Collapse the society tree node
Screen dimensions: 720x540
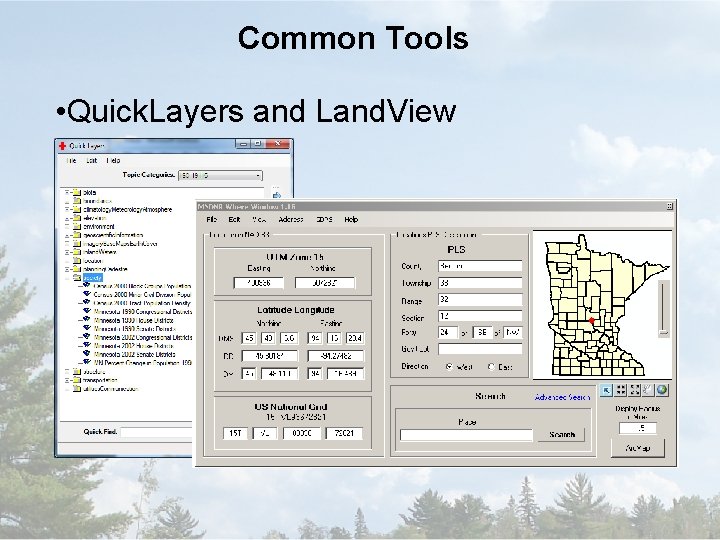[x=67, y=277]
